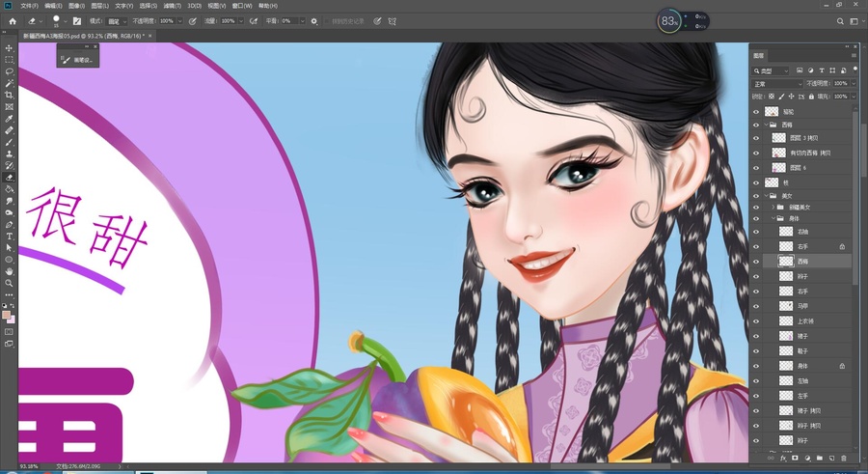Switch to the 图层 panel tab
The image size is (868, 474).
(x=758, y=55)
